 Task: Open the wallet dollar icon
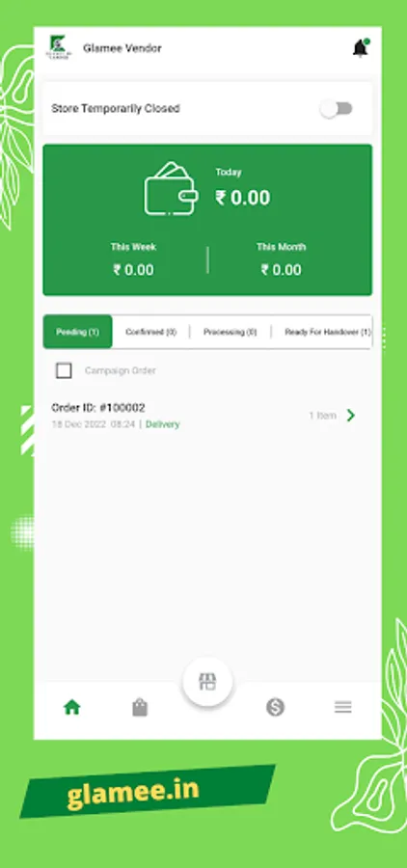click(x=275, y=707)
